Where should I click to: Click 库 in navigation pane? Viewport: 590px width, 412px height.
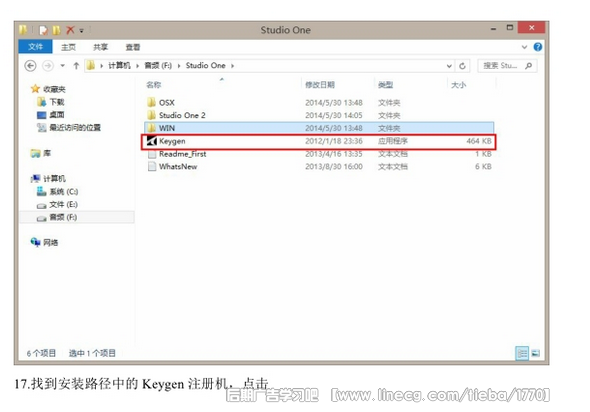pyautogui.click(x=47, y=153)
